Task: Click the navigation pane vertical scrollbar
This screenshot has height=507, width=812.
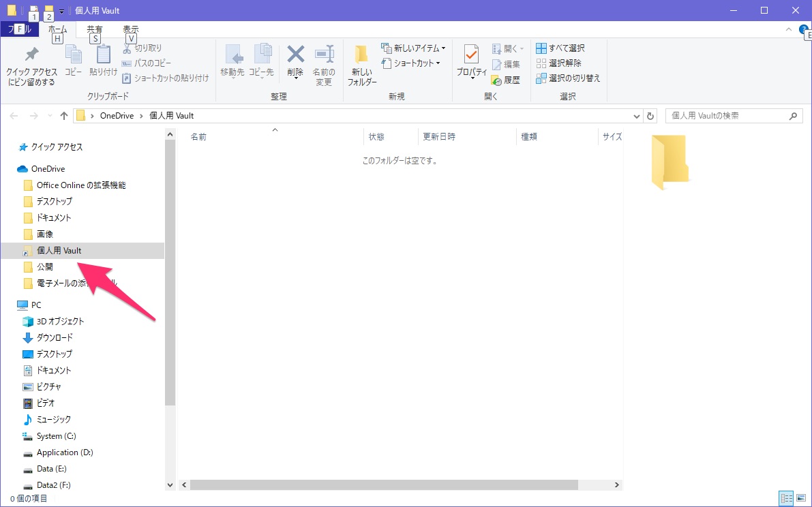Action: coord(170,273)
